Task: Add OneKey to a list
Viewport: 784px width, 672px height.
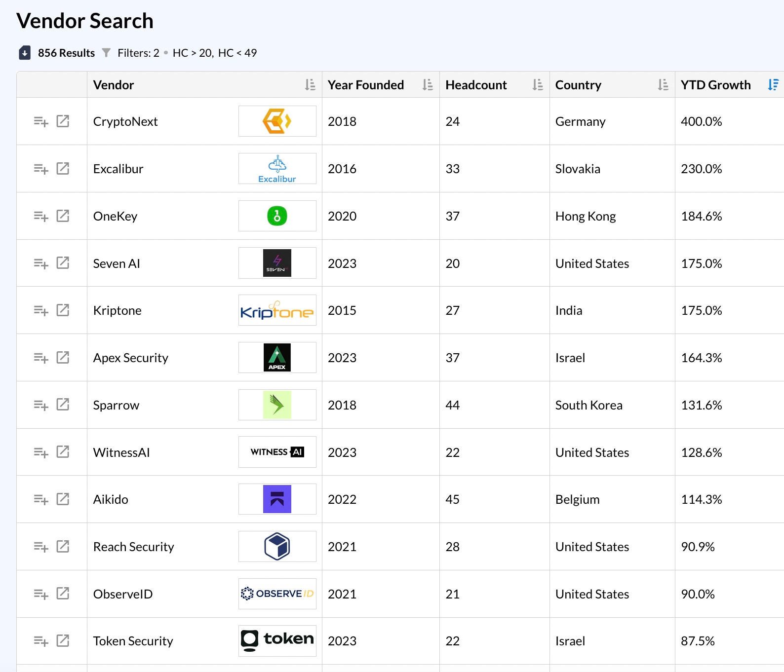Action: pyautogui.click(x=41, y=216)
